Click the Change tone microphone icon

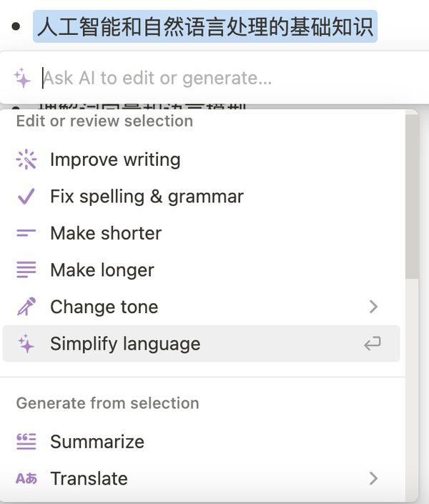(26, 307)
